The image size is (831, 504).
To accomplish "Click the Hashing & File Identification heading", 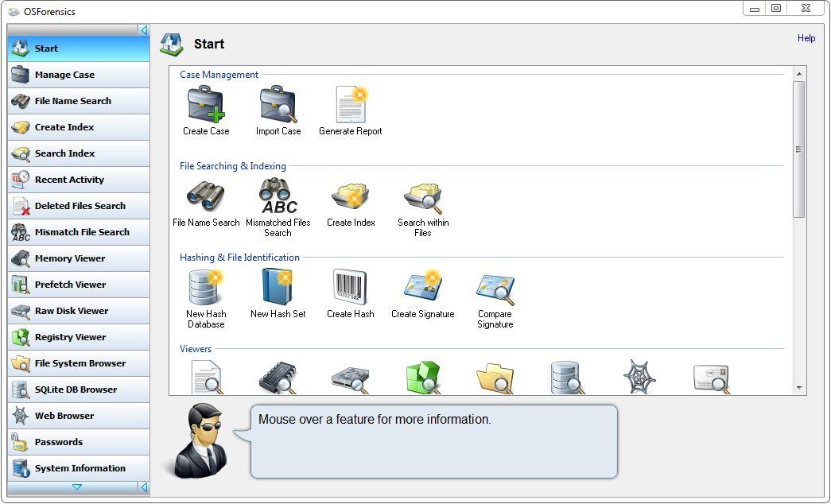I will point(239,258).
